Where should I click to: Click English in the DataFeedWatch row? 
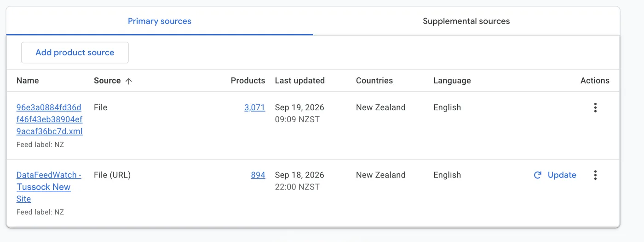coord(447,175)
